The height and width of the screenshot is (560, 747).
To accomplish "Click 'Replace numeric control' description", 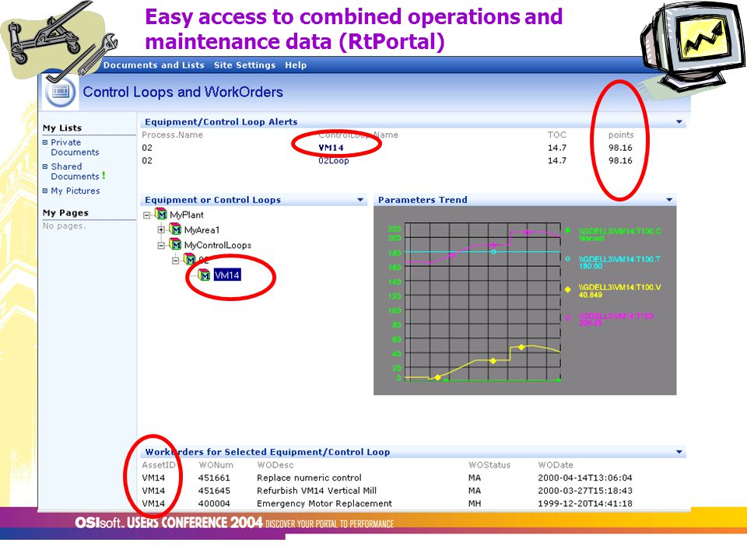I will (x=309, y=478).
